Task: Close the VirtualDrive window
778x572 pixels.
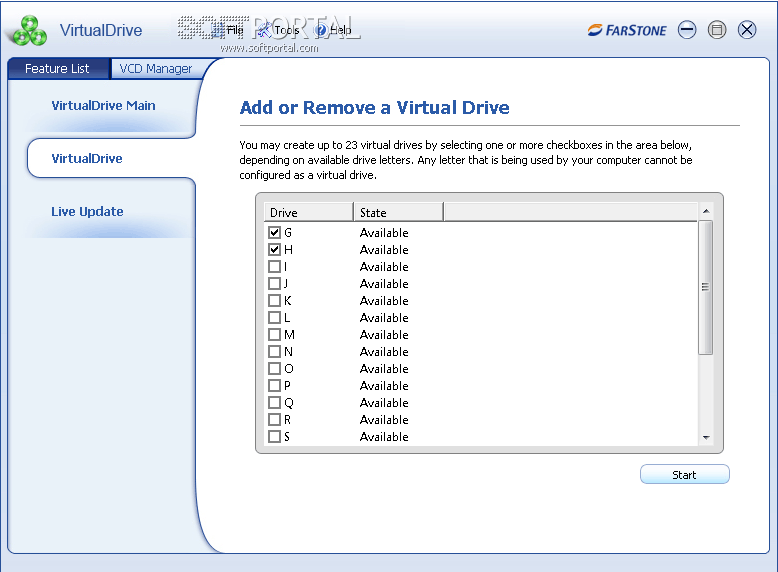Action: tap(747, 30)
